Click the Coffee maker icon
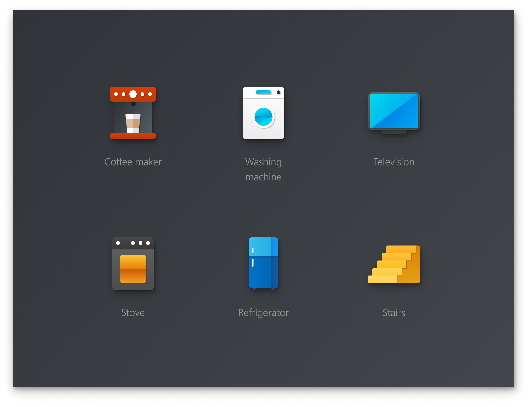Image resolution: width=532 pixels, height=407 pixels. point(133,113)
